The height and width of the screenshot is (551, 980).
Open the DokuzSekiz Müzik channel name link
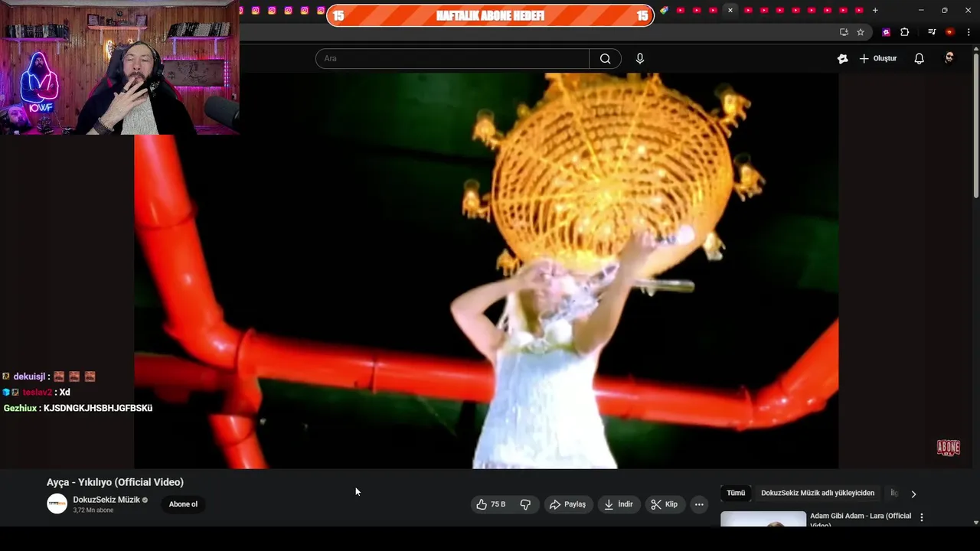106,500
